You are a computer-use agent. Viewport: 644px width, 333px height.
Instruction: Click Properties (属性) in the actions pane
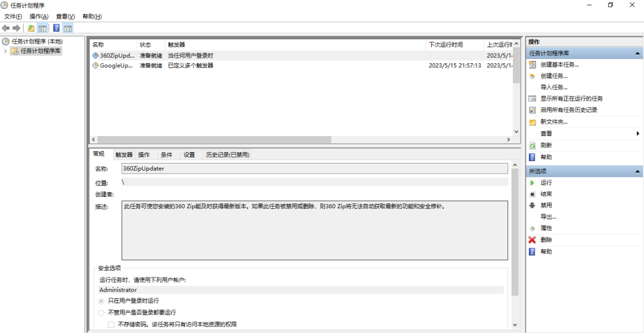(x=546, y=229)
